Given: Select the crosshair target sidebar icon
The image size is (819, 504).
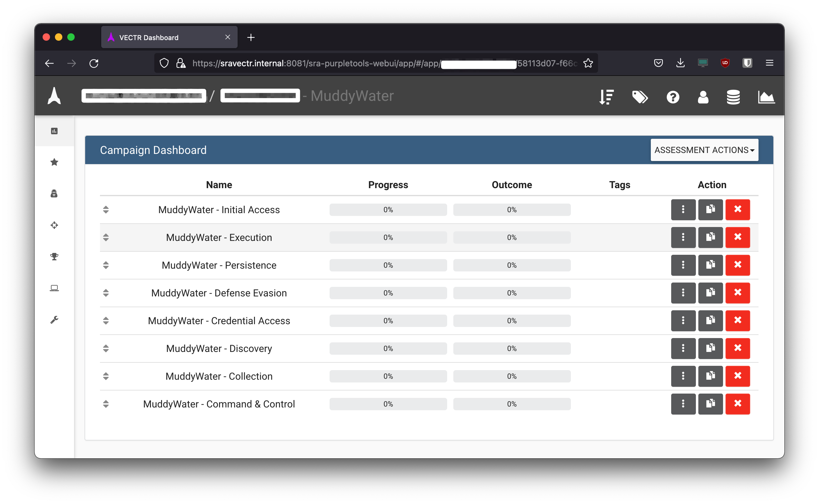Looking at the screenshot, I should [54, 225].
